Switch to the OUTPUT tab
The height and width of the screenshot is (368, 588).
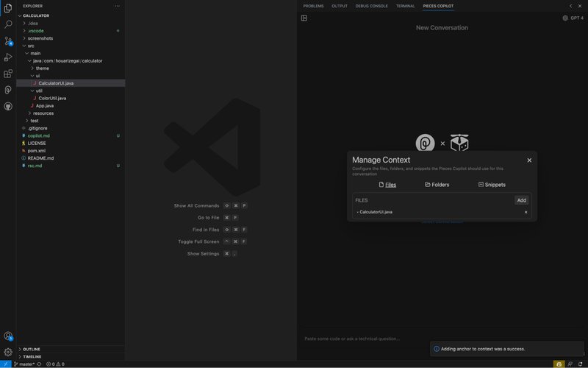340,6
